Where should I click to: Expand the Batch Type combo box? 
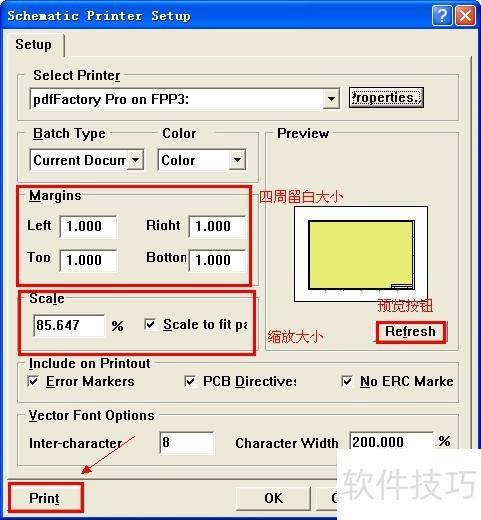click(x=135, y=160)
